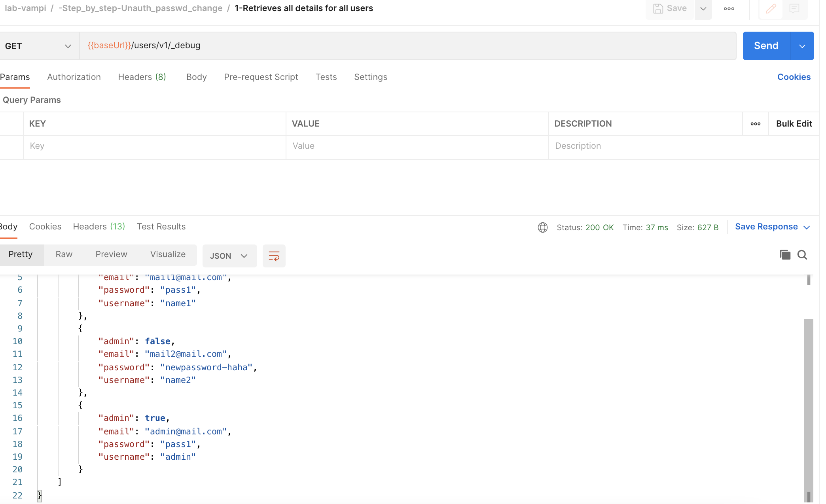The image size is (826, 504).
Task: Open the three-dots request options menu
Action: point(729,9)
